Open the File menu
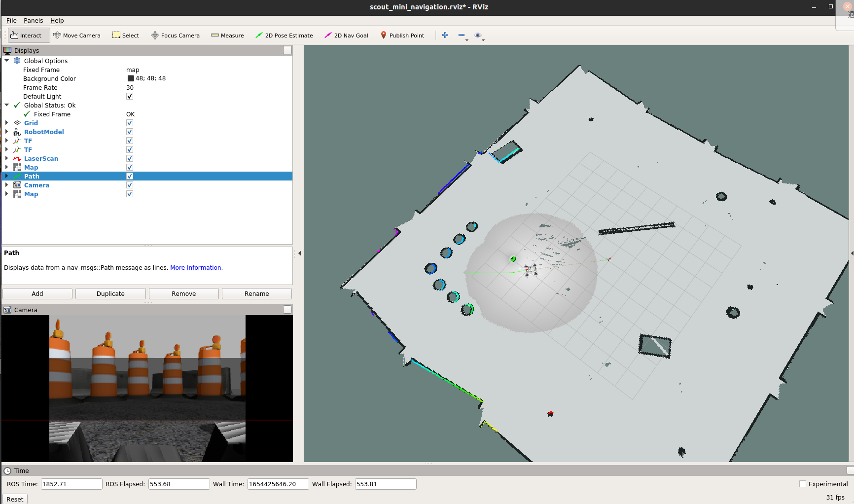Viewport: 854px width, 504px height. [11, 21]
